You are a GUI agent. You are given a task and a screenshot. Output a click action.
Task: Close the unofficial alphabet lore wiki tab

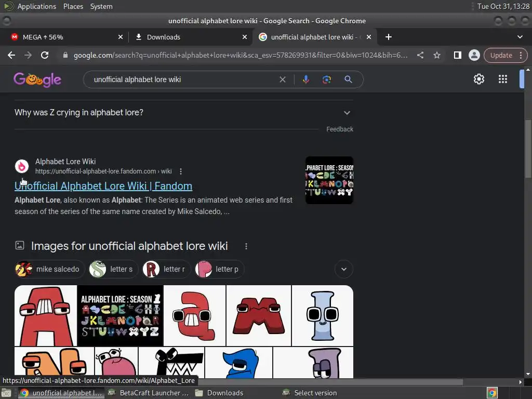point(369,37)
